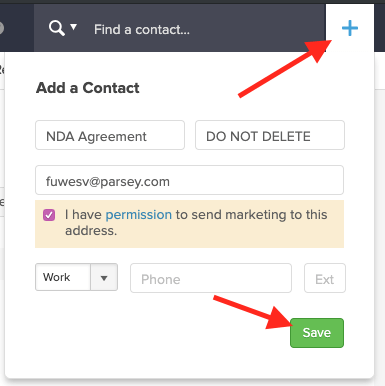385x386 pixels.
Task: Click the gray circle icon on the header's left edge
Action: click(1, 28)
